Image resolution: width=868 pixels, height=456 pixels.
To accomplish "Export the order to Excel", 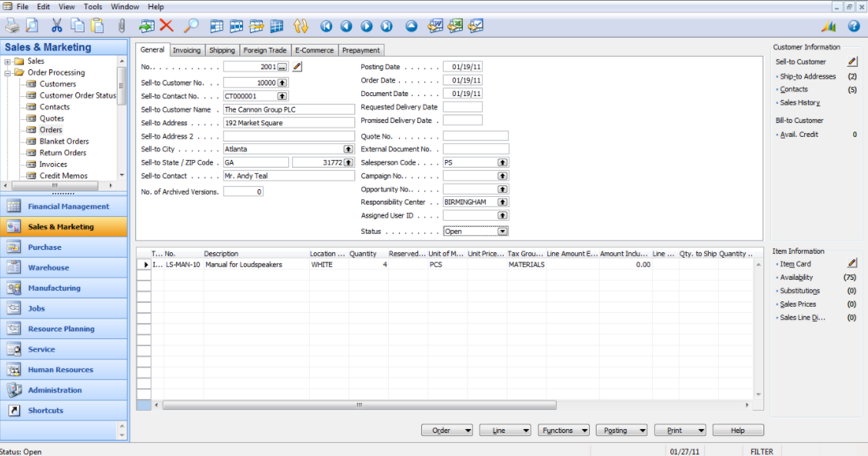I will point(455,25).
